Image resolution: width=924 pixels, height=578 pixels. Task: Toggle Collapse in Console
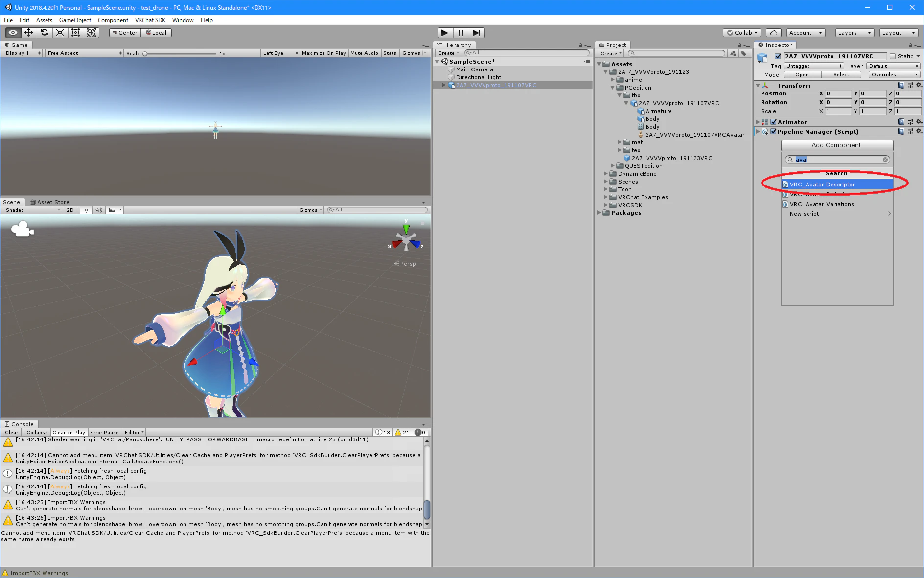[37, 432]
